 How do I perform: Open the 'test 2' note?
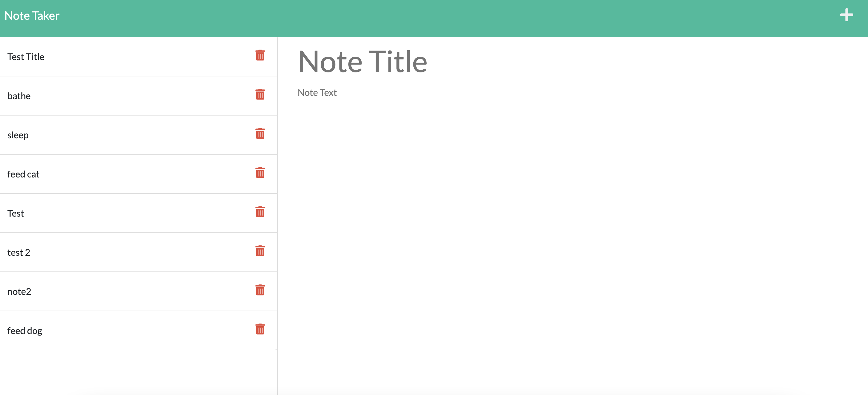pos(101,252)
